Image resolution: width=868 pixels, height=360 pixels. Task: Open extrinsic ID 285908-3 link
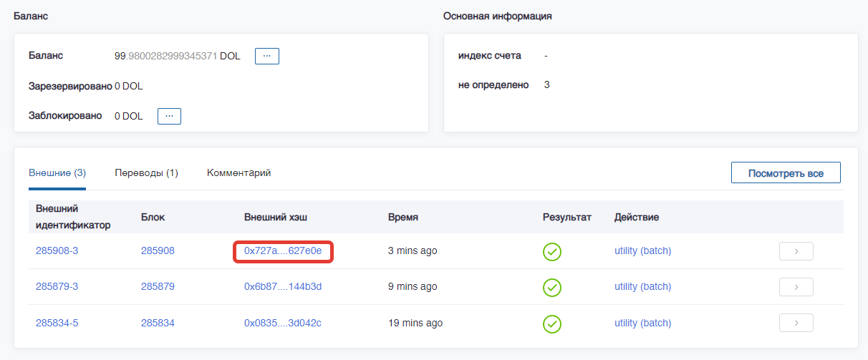click(57, 251)
